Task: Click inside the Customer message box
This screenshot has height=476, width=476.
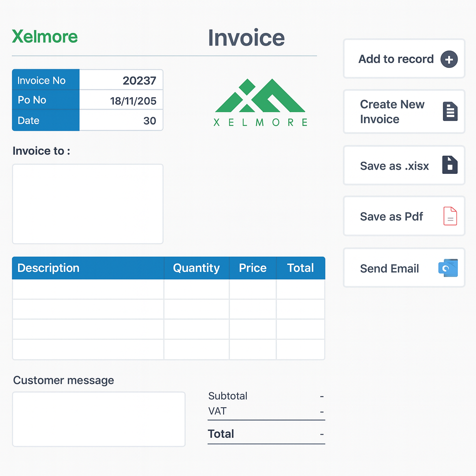Action: pyautogui.click(x=99, y=419)
